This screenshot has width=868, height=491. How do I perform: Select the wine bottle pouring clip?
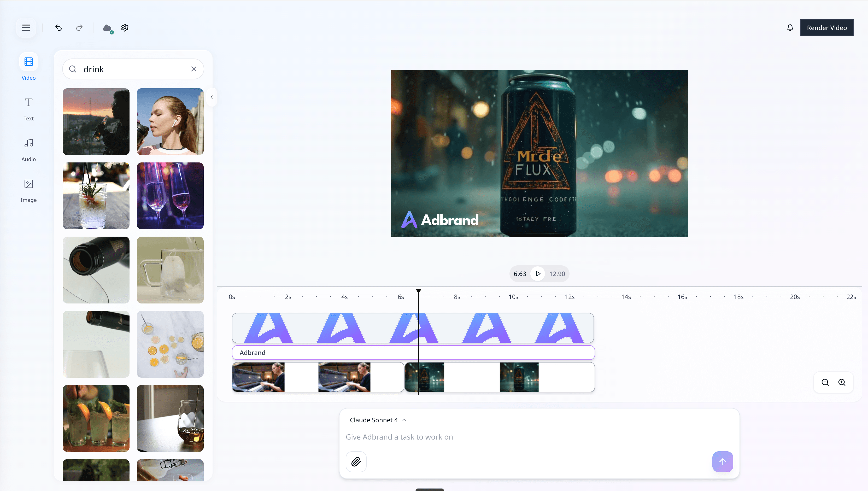pos(96,270)
